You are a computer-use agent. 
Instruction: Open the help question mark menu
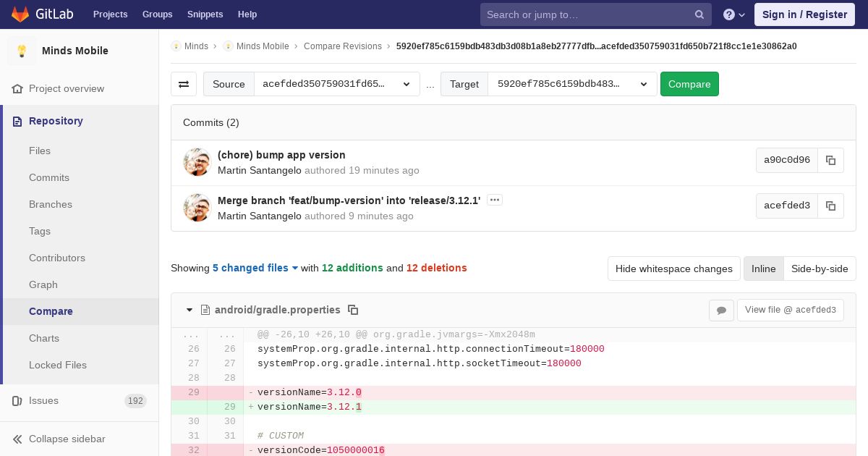point(733,14)
